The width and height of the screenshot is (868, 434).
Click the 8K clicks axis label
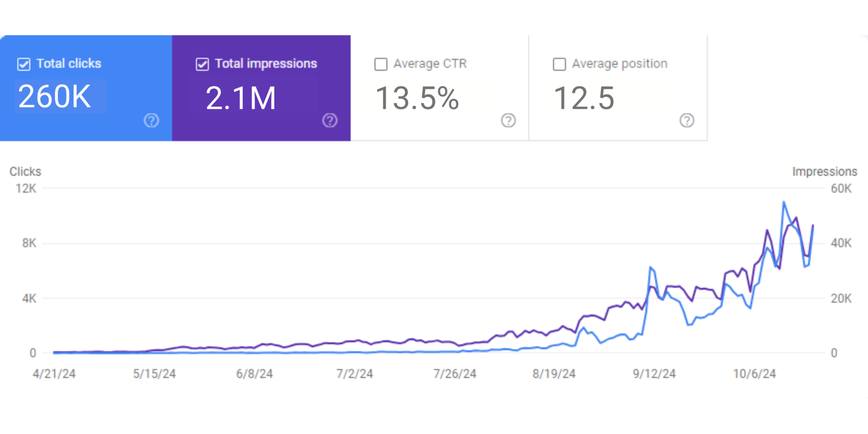click(29, 243)
